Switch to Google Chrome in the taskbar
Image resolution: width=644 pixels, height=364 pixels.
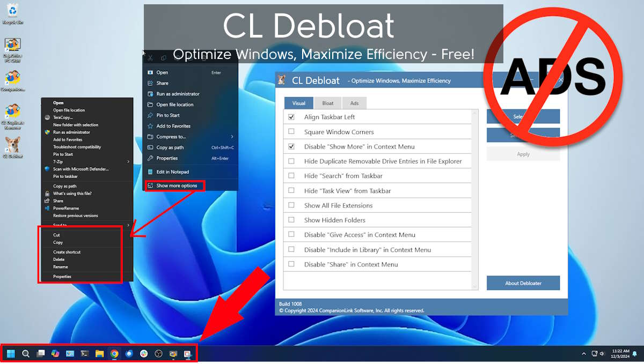pos(114,353)
